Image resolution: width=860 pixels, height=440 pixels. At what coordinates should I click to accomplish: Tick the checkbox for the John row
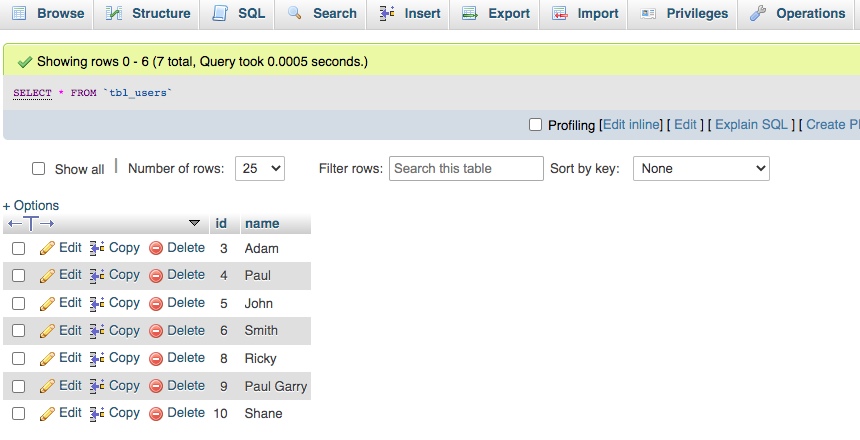19,303
